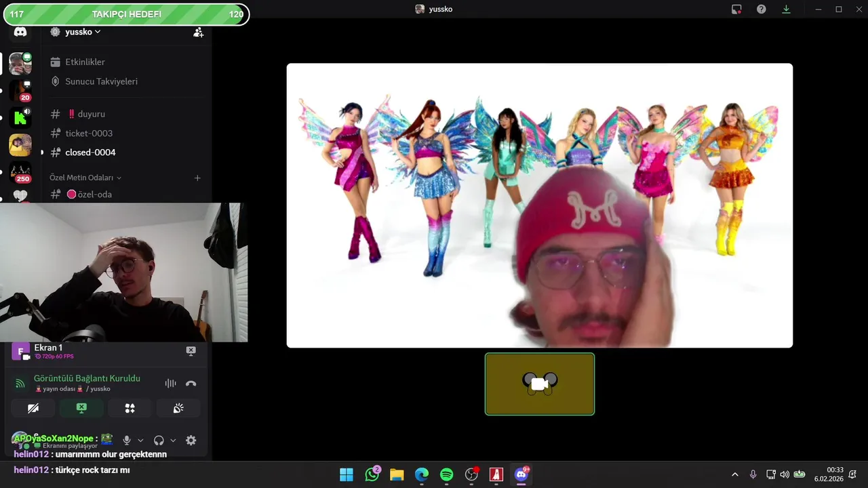This screenshot has width=868, height=488.
Task: Open Discord from the taskbar
Action: (x=521, y=474)
